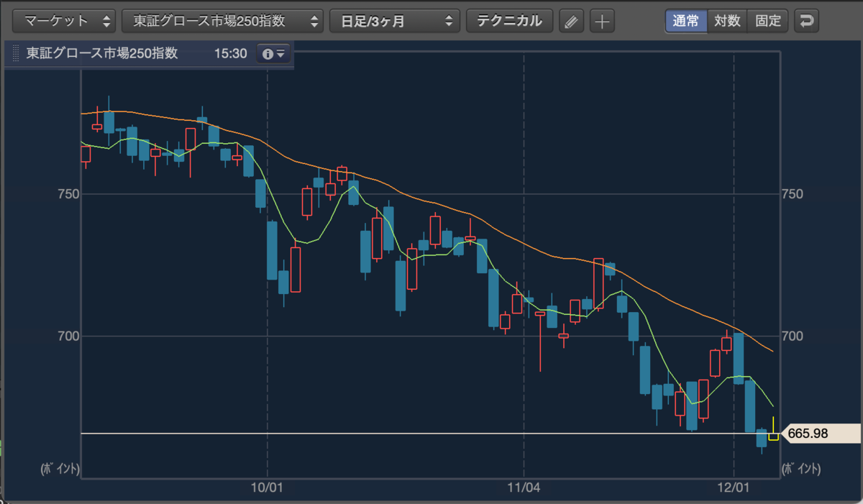
Task: Open the マーケット dropdown
Action: point(65,21)
